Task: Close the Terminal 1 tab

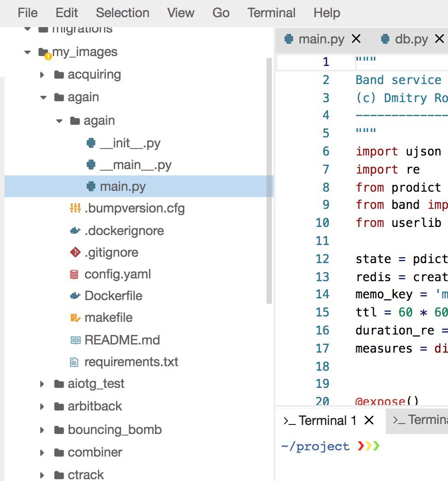Action: [369, 420]
